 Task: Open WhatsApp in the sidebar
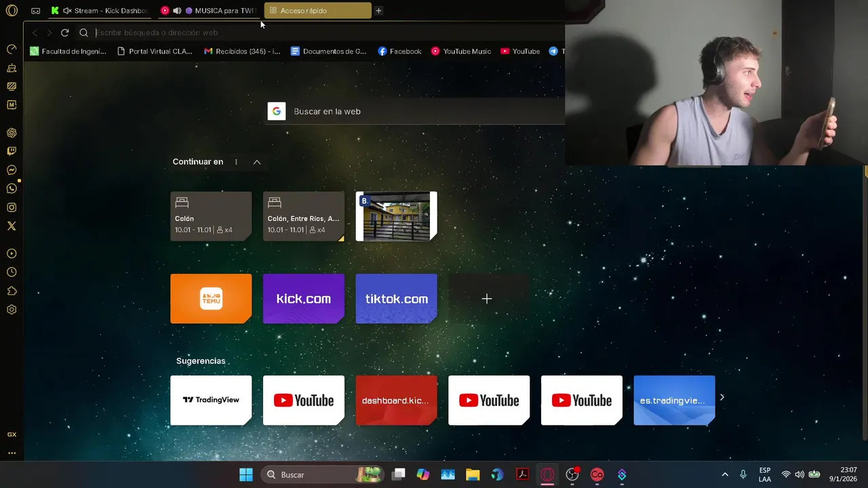click(x=12, y=188)
